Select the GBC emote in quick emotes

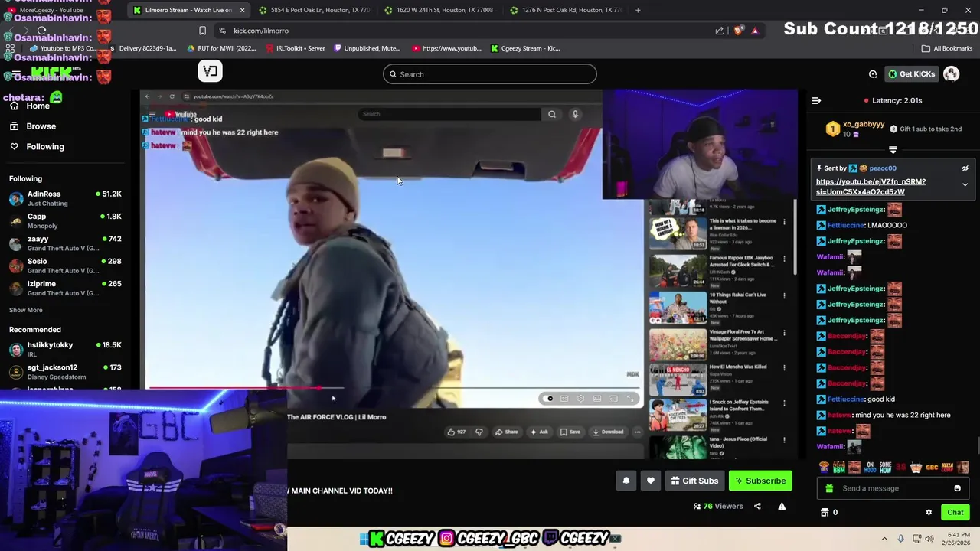(932, 468)
